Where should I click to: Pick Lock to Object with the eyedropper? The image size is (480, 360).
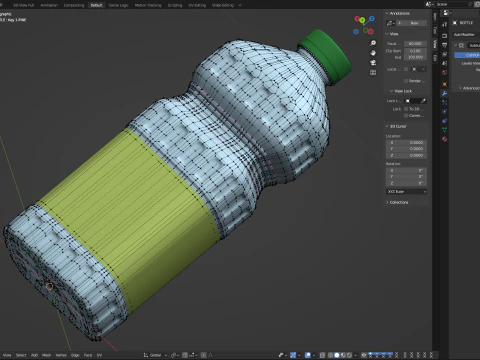point(423,101)
